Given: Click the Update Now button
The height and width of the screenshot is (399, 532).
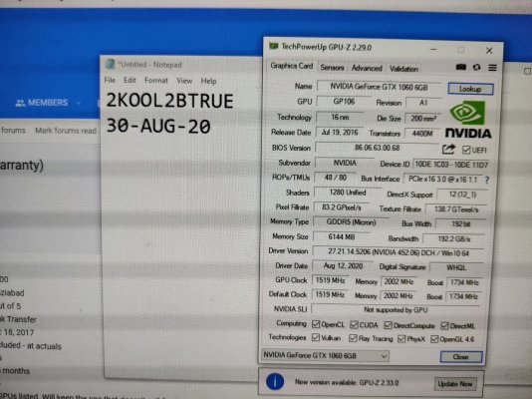Looking at the screenshot, I should point(455,384).
